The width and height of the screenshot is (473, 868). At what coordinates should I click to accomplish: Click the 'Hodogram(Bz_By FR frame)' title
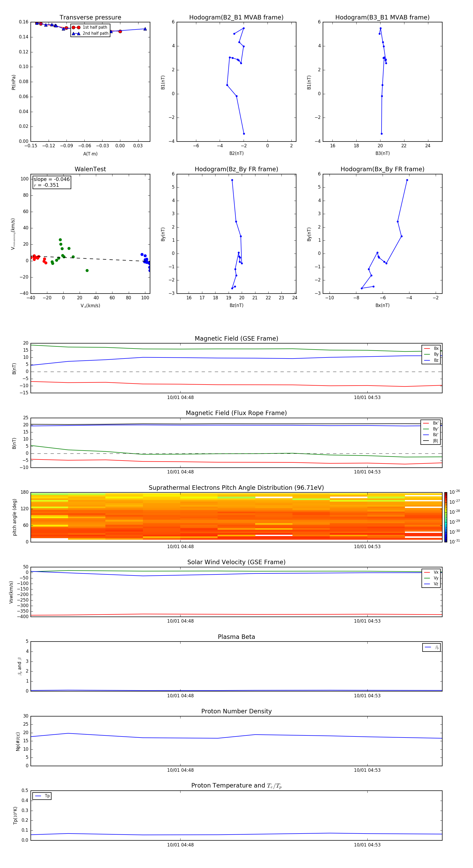236,169
